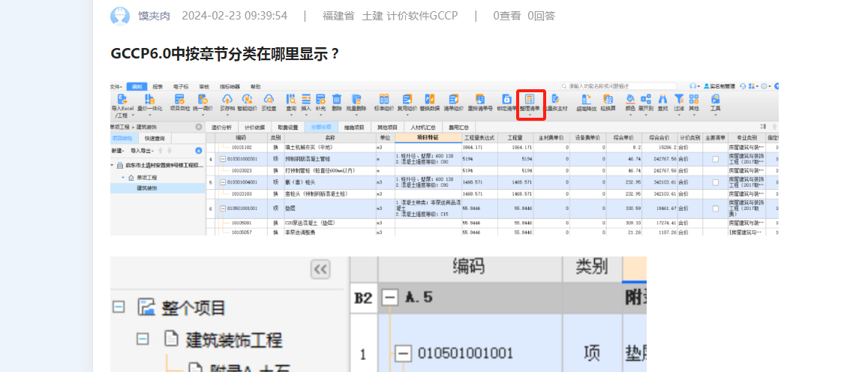Viewport: 868px width, 372px height.
Task: Collapse the 建筑装饰工程 tree node
Action: (x=143, y=338)
